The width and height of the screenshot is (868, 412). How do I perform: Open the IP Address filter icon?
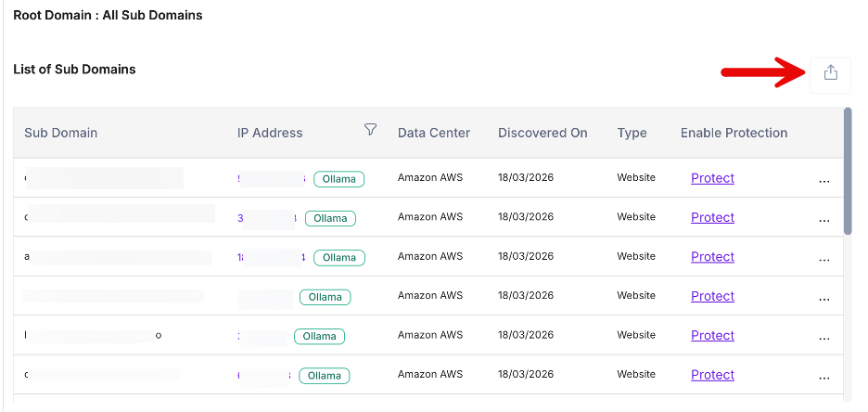370,130
